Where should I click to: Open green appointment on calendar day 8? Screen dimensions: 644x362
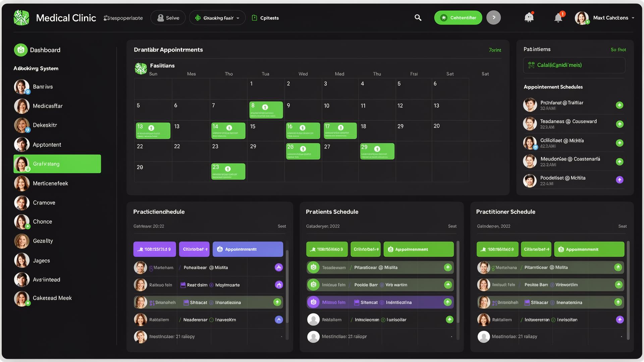coord(266,110)
